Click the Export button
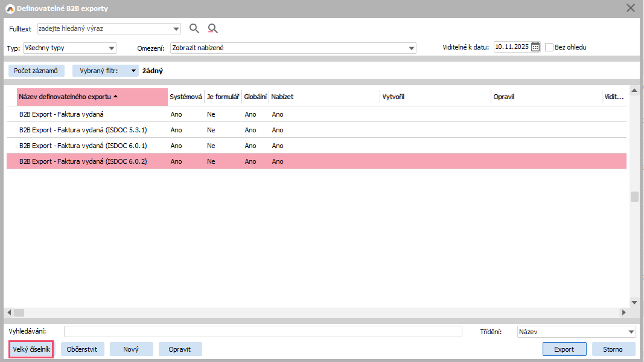 [x=564, y=349]
